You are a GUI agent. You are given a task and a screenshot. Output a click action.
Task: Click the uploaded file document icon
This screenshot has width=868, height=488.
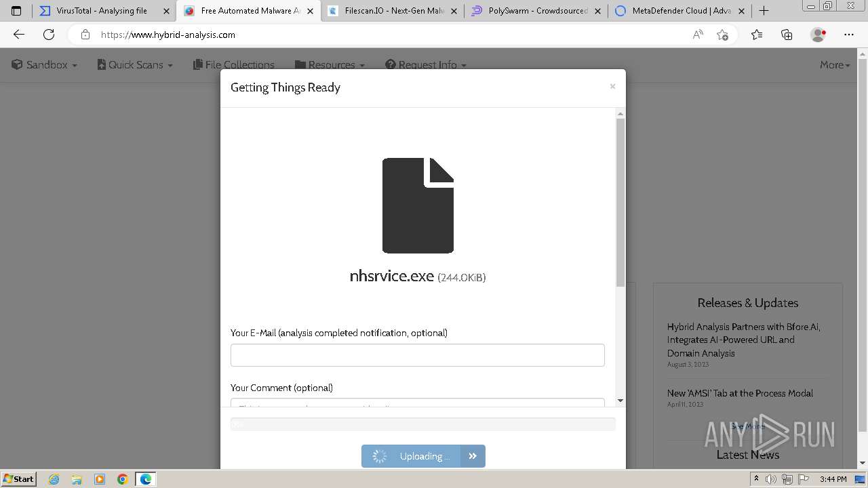418,205
